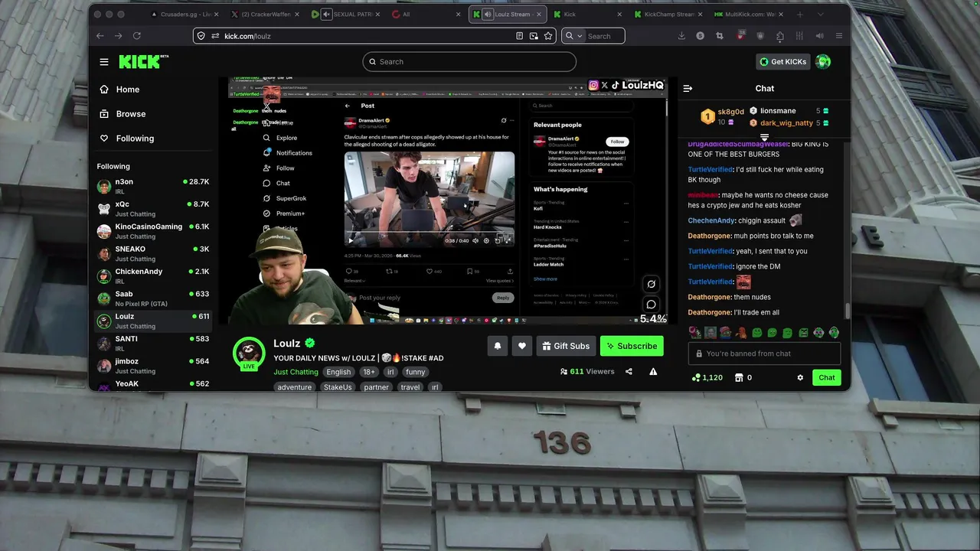Click the Loulz channel avatar with LIVE badge
Screen dimensions: 980x551
pos(249,353)
